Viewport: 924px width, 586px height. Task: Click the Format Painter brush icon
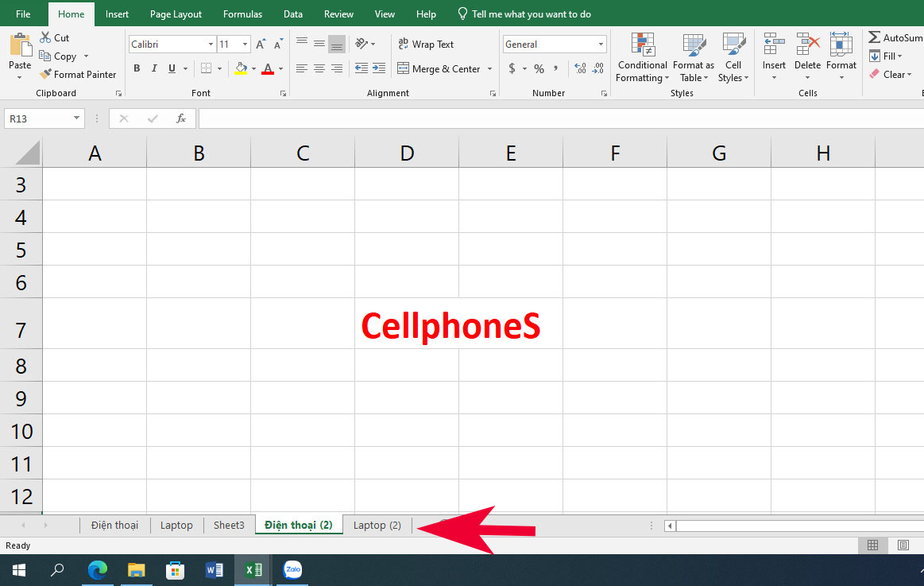(x=45, y=75)
